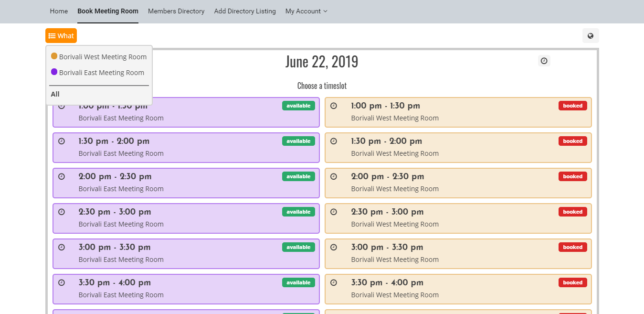Choose All in the What filter list

pos(55,94)
